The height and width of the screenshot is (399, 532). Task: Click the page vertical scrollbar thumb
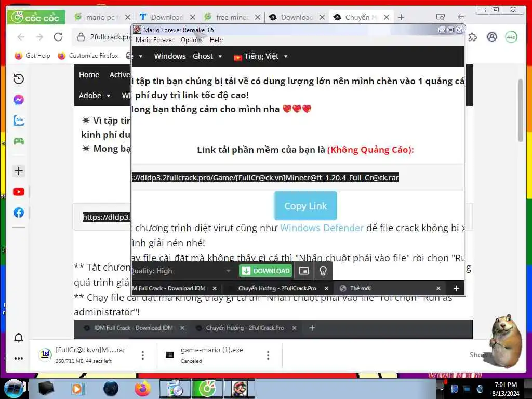[x=521, y=110]
